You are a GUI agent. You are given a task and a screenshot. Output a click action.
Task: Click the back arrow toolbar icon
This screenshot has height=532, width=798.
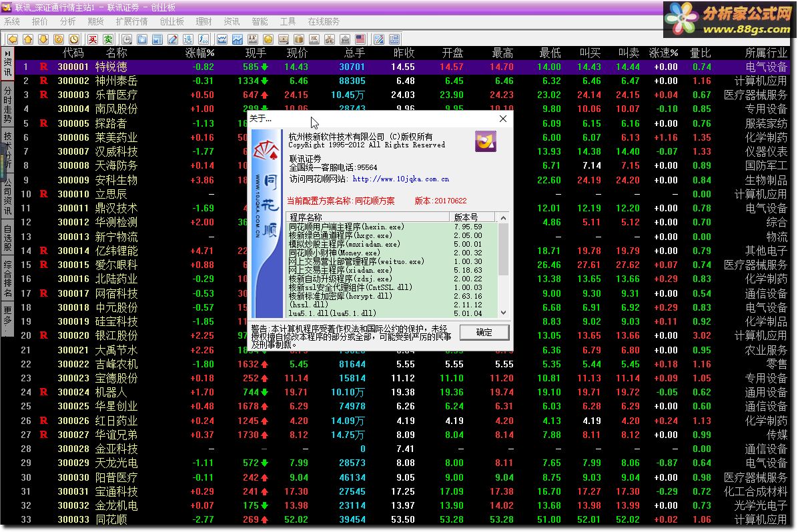pyautogui.click(x=13, y=39)
